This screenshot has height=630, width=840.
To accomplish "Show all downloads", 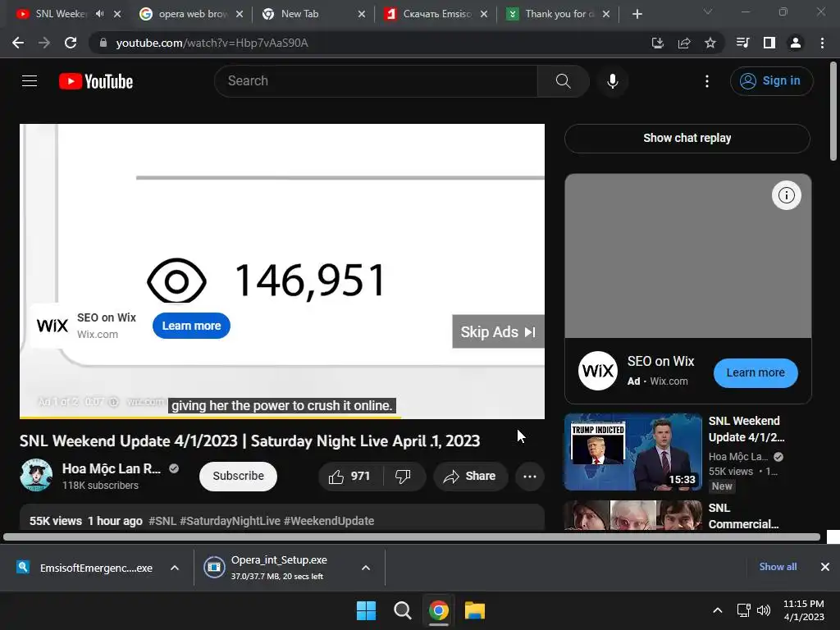I will pos(778,567).
